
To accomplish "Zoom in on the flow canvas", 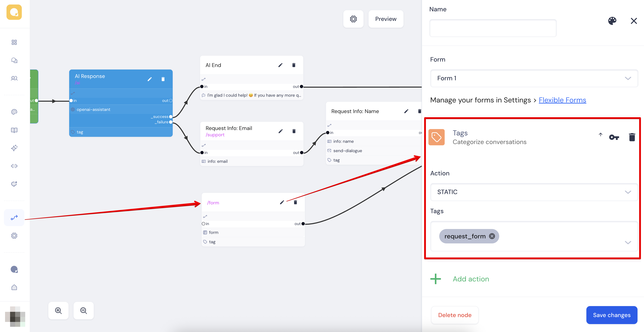I will (x=58, y=311).
